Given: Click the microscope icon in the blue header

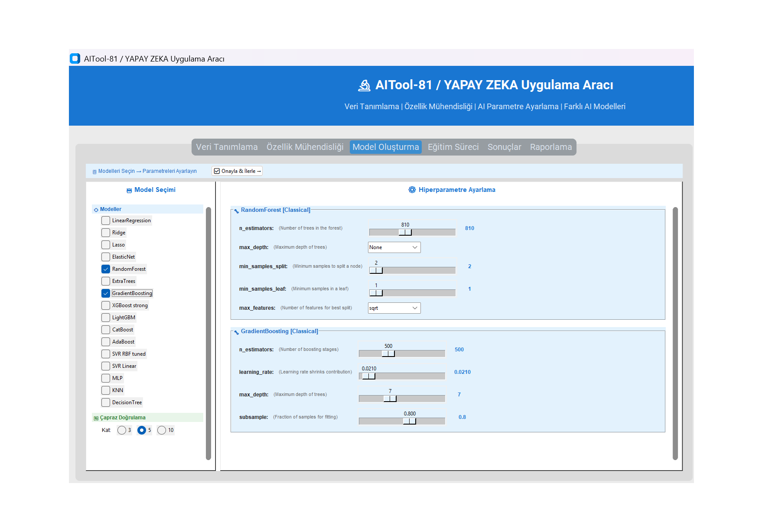Looking at the screenshot, I should pyautogui.click(x=364, y=85).
